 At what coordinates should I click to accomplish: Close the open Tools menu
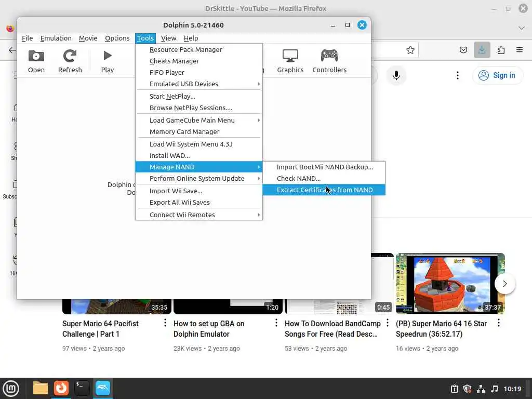point(145,38)
